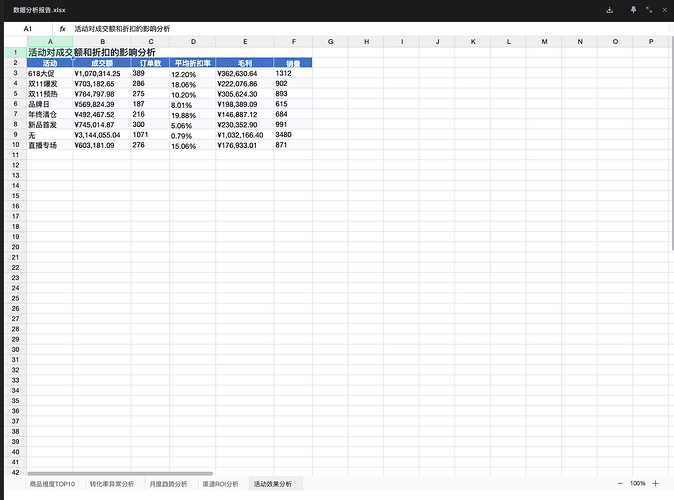Click the fx formula icon
Image resolution: width=674 pixels, height=500 pixels.
pyautogui.click(x=62, y=29)
